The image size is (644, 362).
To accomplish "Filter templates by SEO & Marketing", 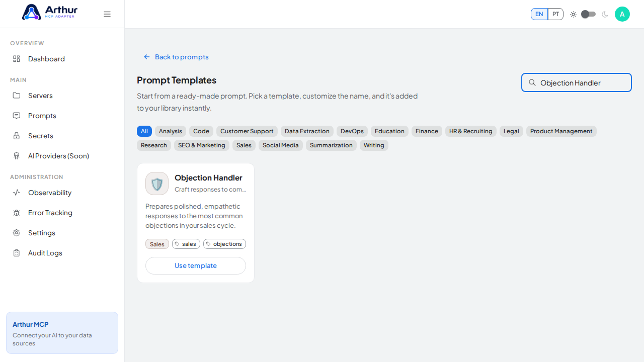I will tap(202, 145).
